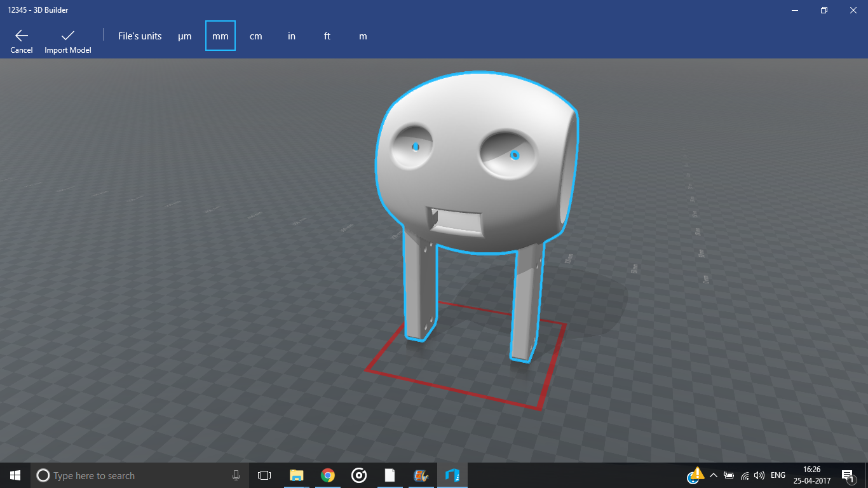Open the Windows Start menu
868x488 pixels.
(15, 475)
